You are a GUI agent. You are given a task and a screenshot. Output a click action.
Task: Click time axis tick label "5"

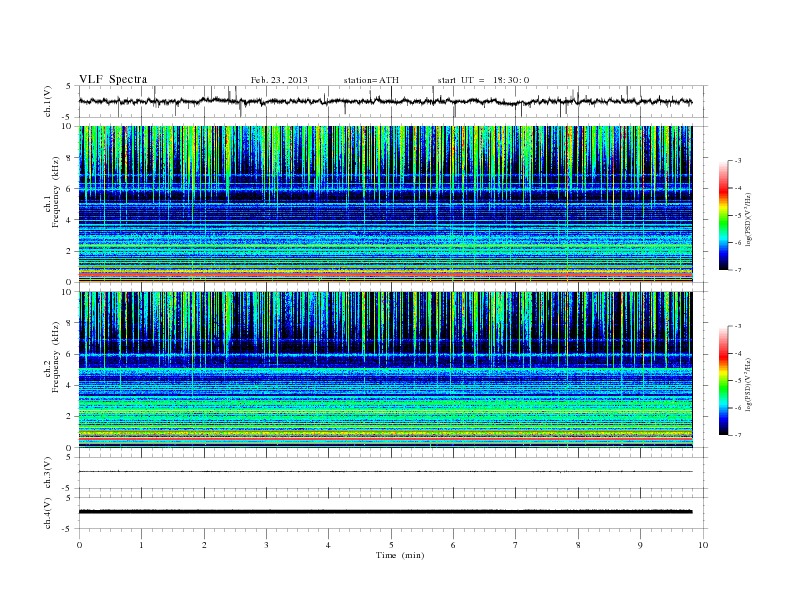click(391, 545)
